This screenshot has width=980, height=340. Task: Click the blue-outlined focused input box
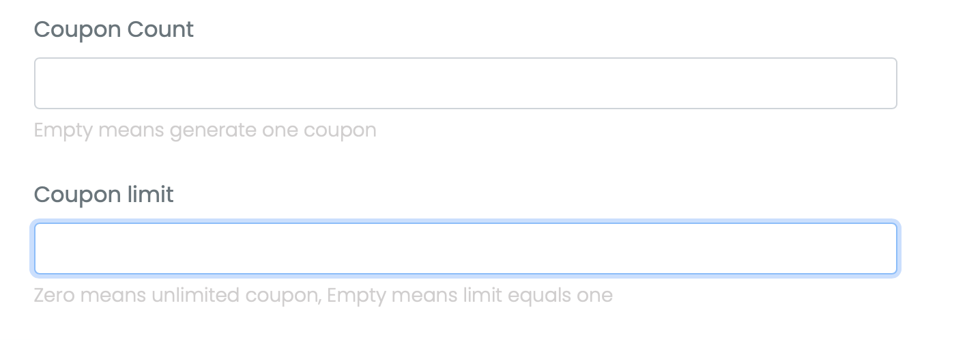coord(465,249)
